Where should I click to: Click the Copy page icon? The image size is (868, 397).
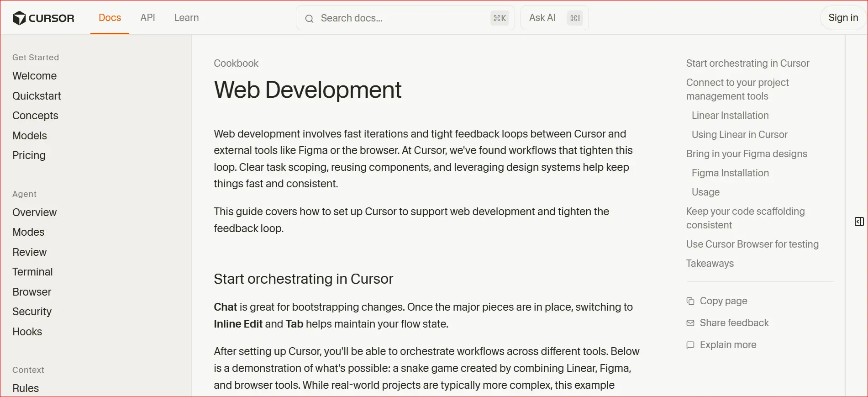pyautogui.click(x=690, y=301)
